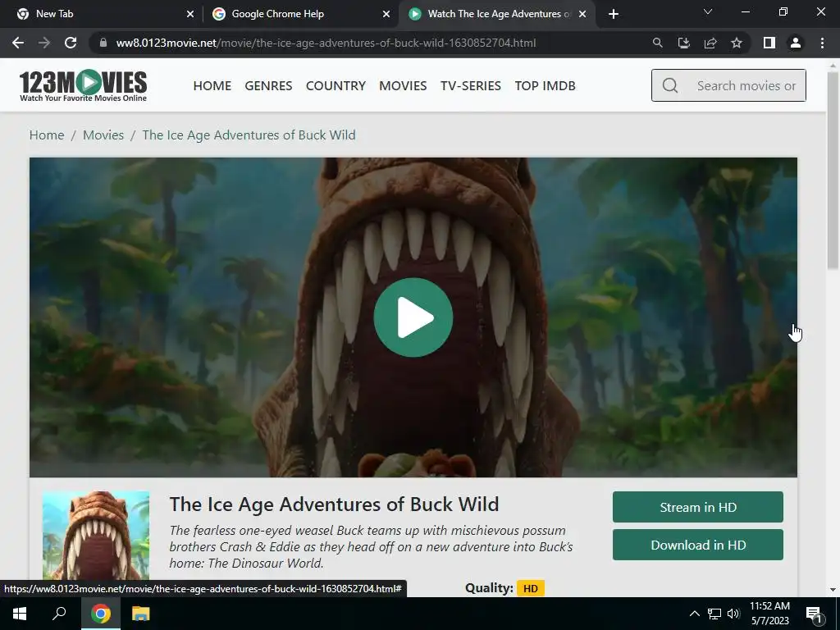Go to the TV-SERIES section
This screenshot has width=840, height=630.
[471, 85]
